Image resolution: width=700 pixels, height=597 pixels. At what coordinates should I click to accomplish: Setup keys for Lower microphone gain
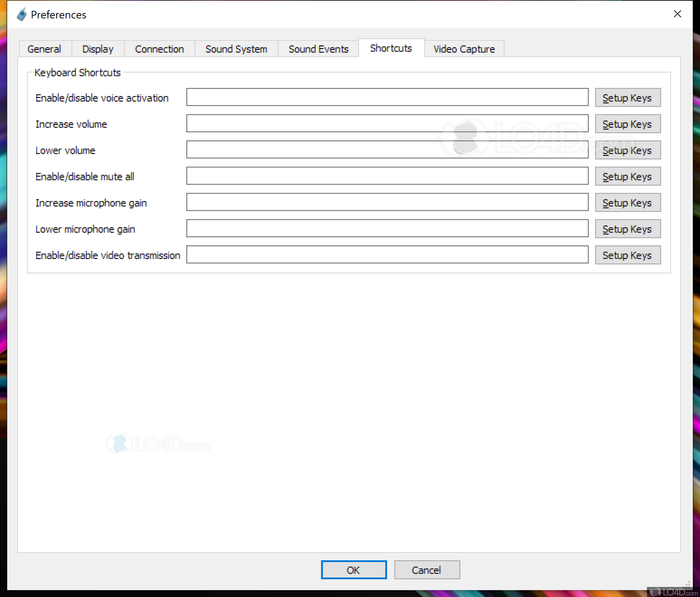click(x=627, y=229)
